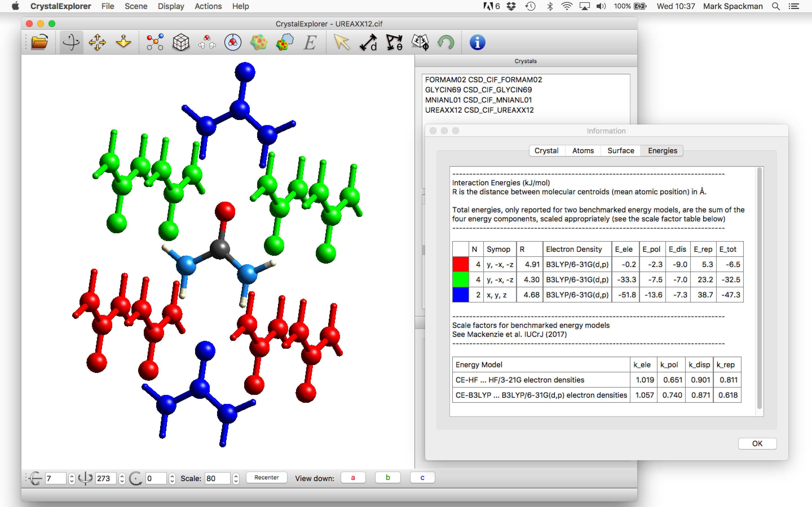Open Hirshfeld surface generation icon

click(x=259, y=43)
